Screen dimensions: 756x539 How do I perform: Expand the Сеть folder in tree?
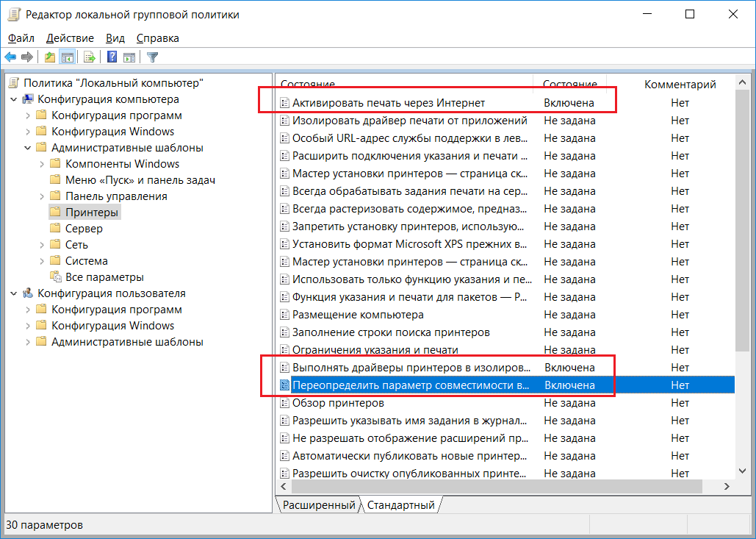42,245
